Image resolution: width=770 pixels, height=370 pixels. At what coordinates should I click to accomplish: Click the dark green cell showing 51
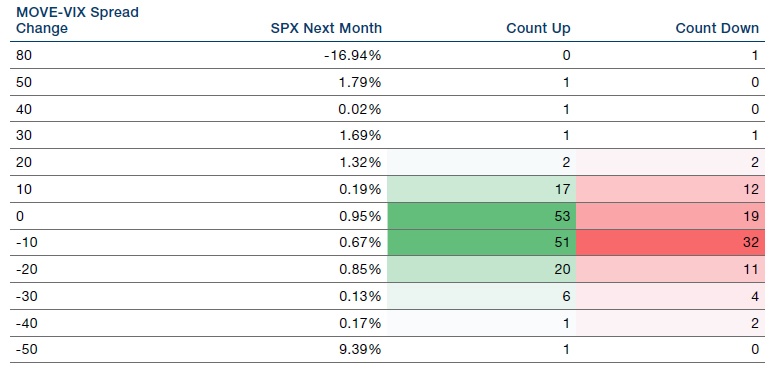click(481, 242)
